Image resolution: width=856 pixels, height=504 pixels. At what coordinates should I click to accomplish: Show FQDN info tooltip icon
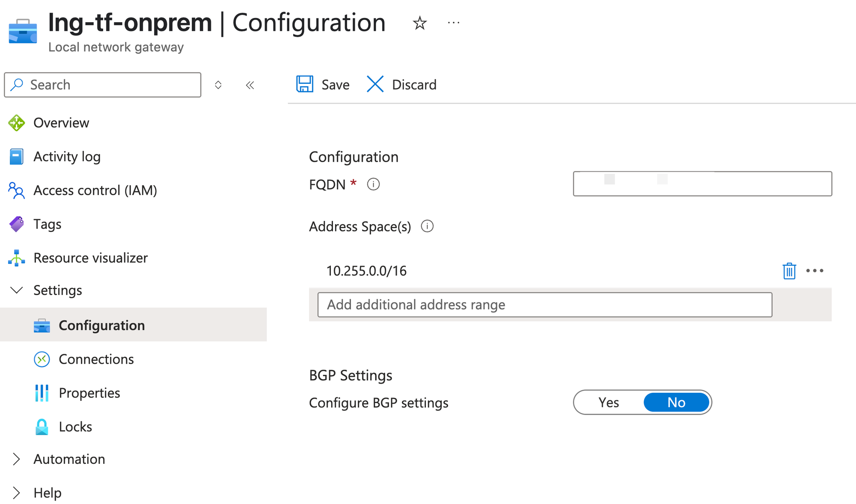point(373,184)
